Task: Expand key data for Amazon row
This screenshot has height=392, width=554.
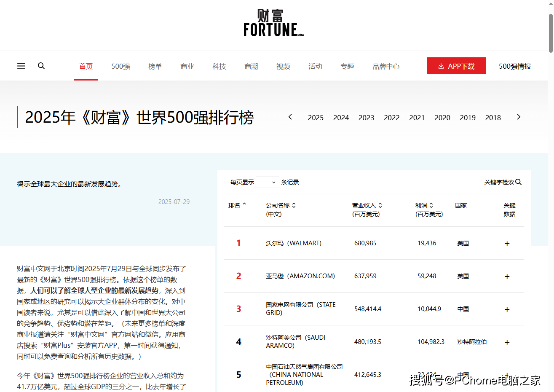Action: click(507, 277)
